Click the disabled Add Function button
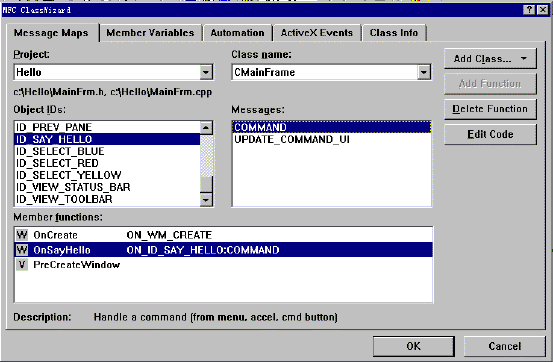Screen dimensions: 553x362 point(490,84)
